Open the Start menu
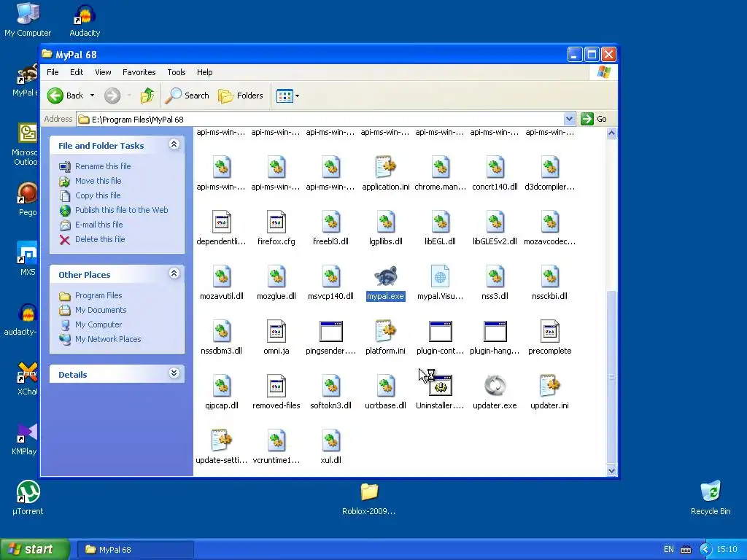 (35, 549)
